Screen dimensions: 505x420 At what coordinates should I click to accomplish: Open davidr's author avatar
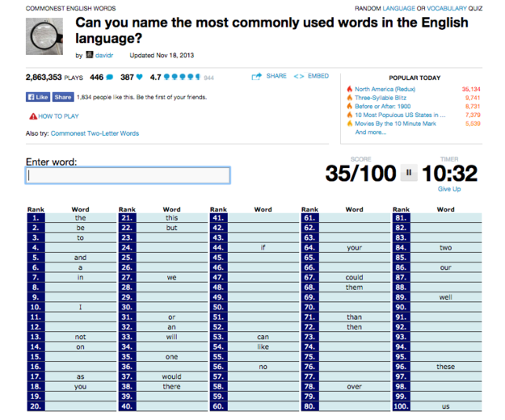(x=90, y=55)
